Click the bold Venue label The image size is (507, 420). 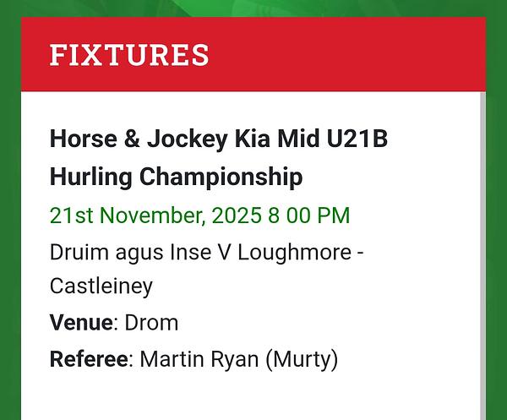(80, 323)
